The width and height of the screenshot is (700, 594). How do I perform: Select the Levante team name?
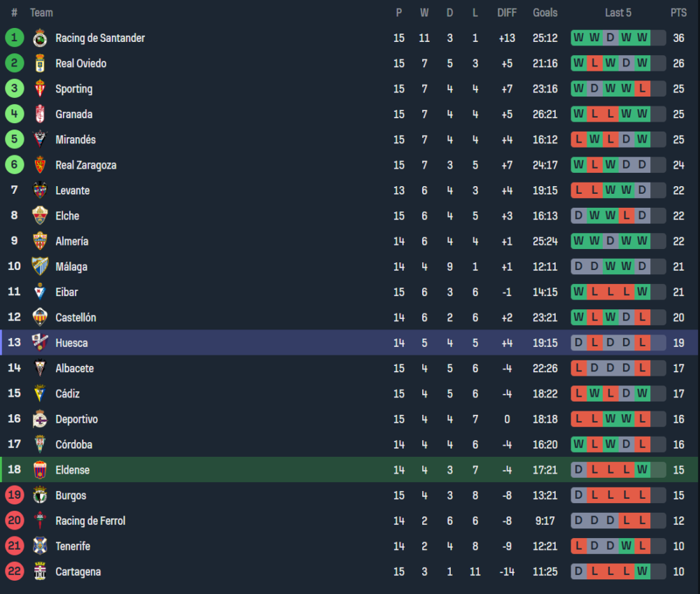[x=73, y=190]
